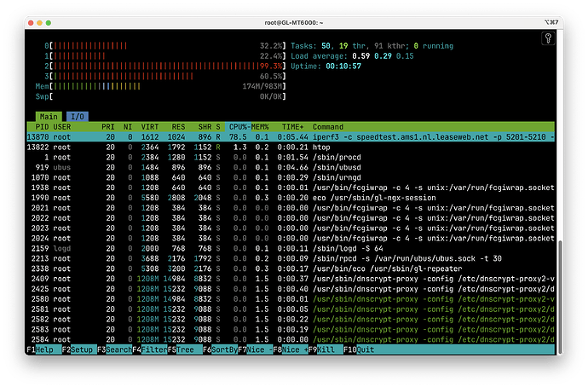This screenshot has height=387, width=588.
Task: Sort by the TIME+ column header
Action: pos(292,127)
